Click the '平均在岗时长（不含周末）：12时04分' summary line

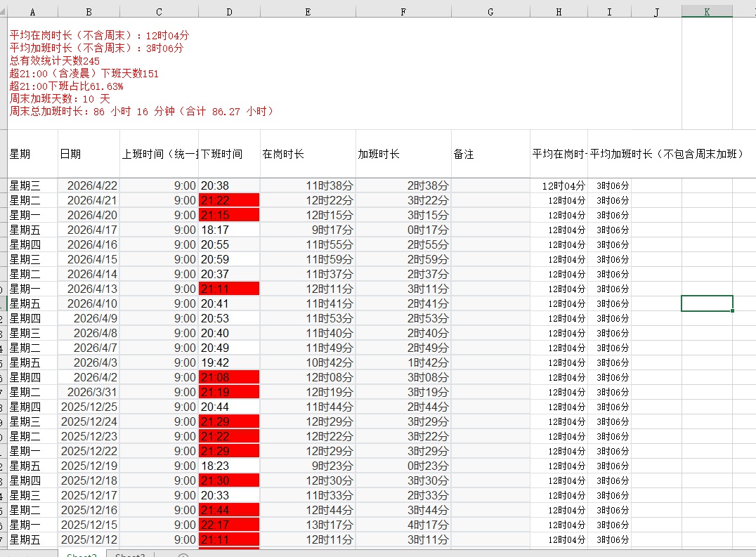(99, 35)
